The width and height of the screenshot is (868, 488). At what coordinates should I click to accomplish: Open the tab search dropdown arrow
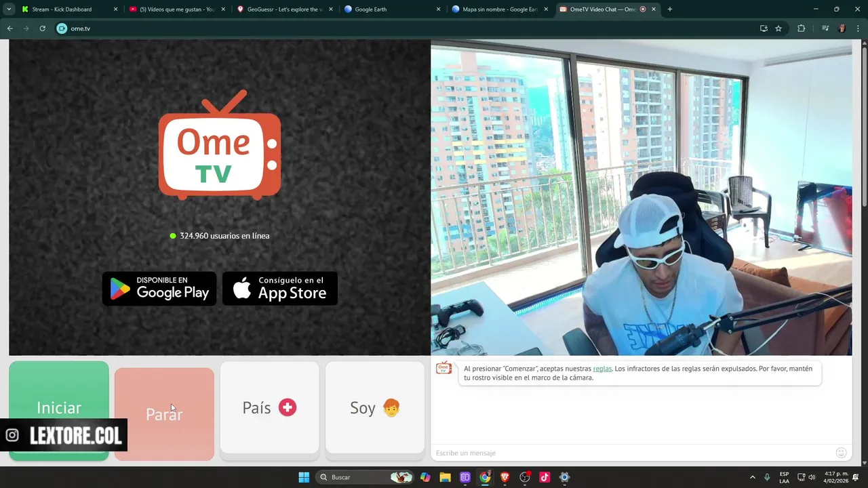pos(9,9)
